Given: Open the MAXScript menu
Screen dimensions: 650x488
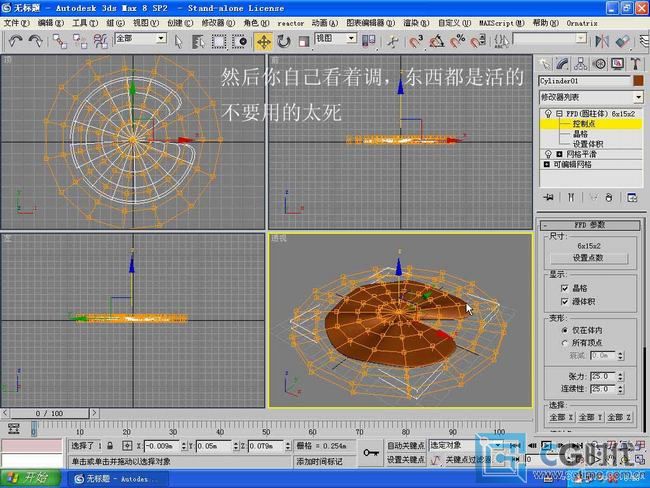Looking at the screenshot, I should [x=502, y=23].
